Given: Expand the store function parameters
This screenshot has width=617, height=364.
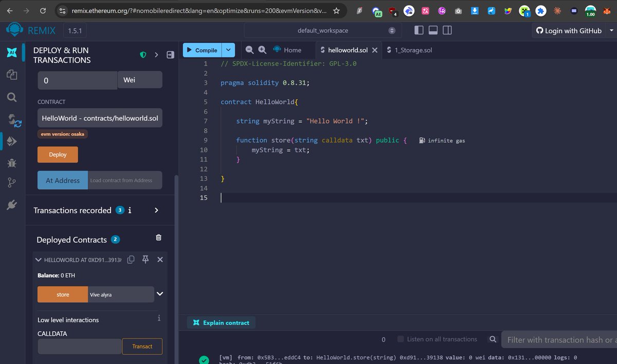Looking at the screenshot, I should (x=160, y=294).
